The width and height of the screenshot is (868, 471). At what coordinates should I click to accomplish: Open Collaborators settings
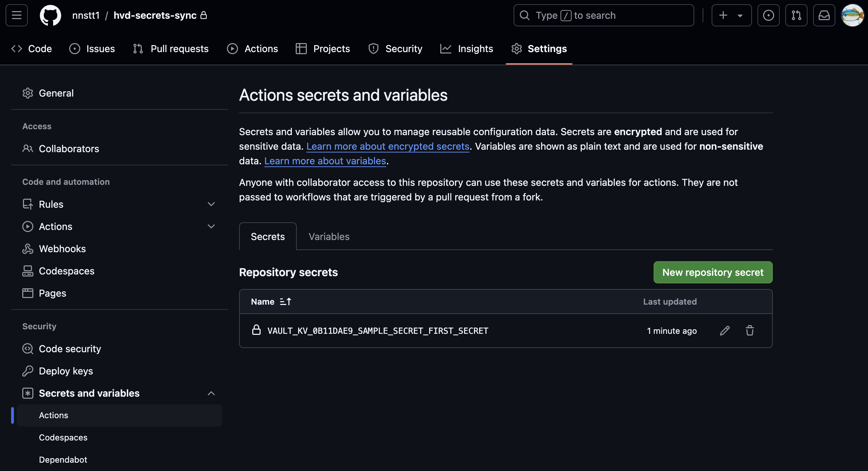(120, 149)
